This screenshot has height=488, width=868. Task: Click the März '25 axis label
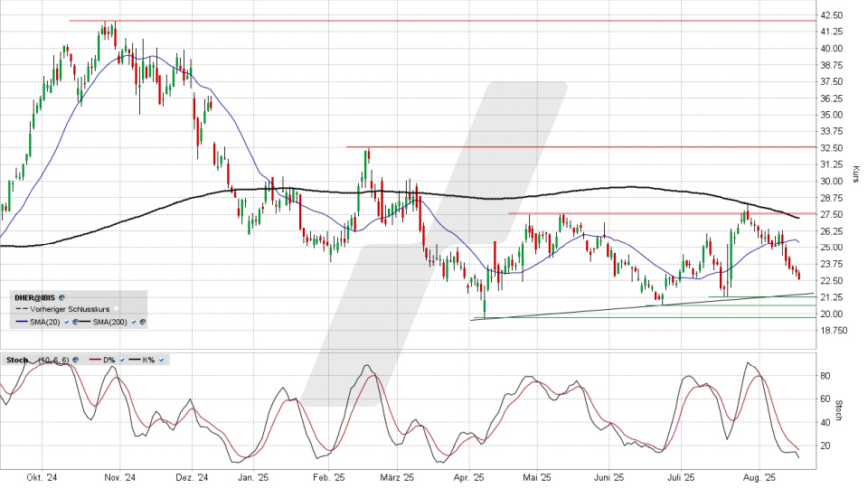(398, 477)
